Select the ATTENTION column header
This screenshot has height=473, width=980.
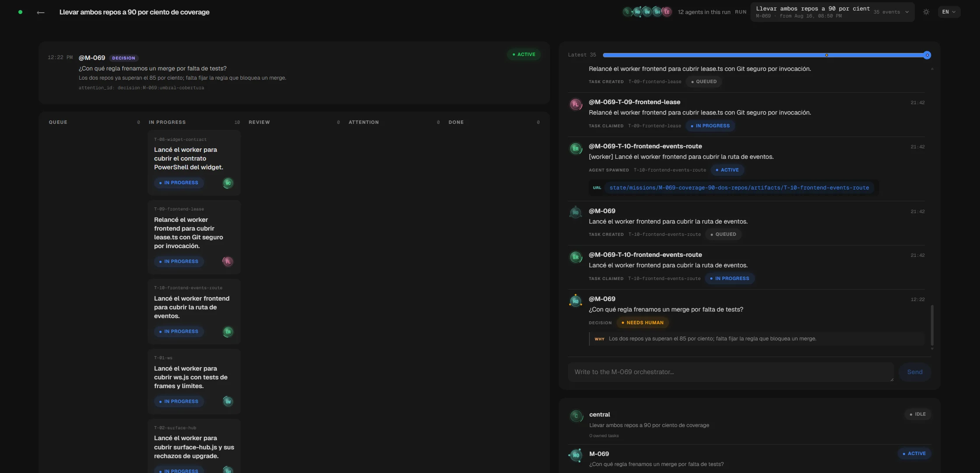click(363, 122)
